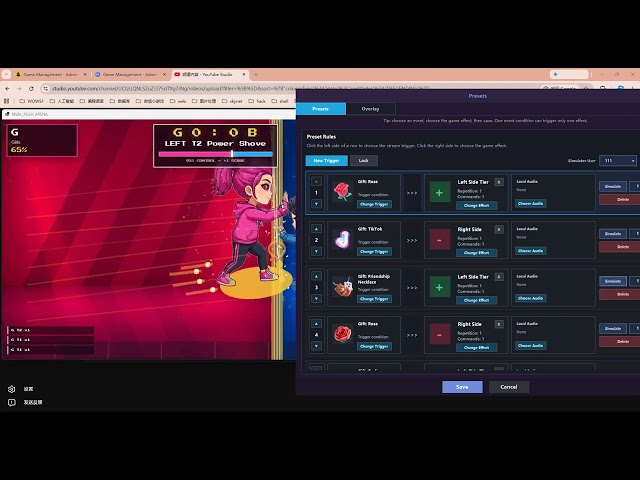Switch to first Game Management browser tab
The height and width of the screenshot is (480, 640).
click(x=51, y=74)
